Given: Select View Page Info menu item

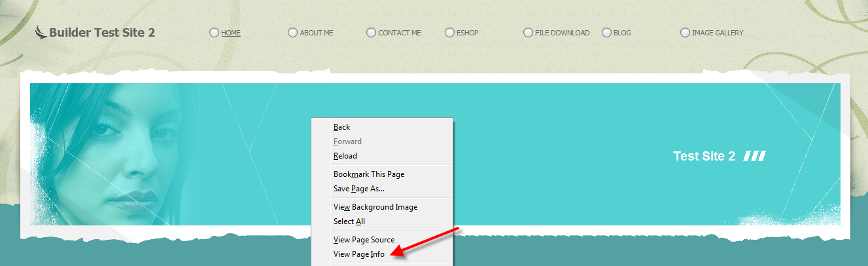Looking at the screenshot, I should point(359,254).
